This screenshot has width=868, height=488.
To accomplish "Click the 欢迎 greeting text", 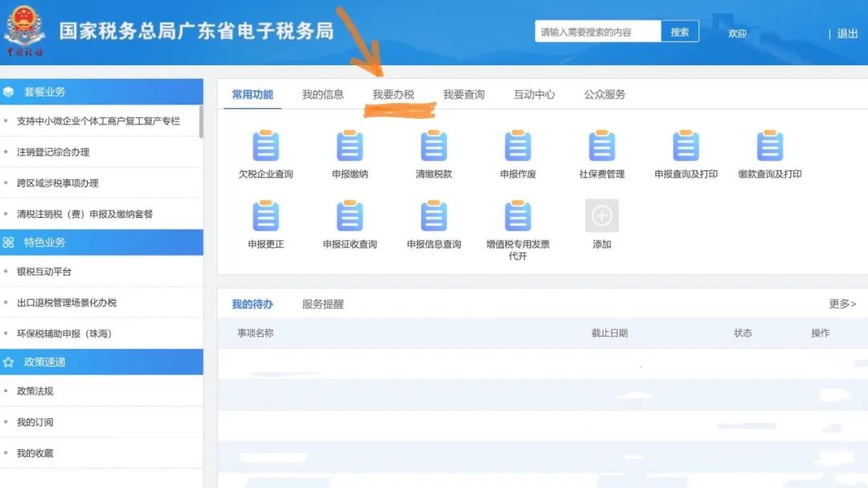I will coord(737,33).
